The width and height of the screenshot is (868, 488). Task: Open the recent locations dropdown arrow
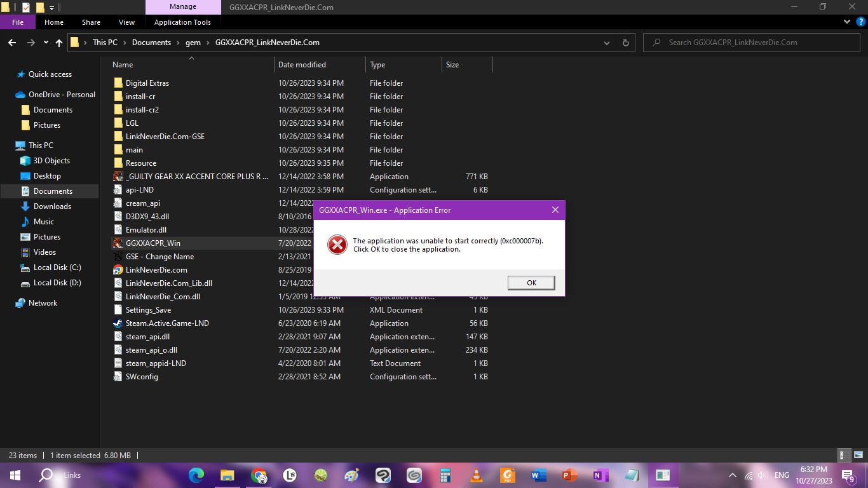pos(46,43)
